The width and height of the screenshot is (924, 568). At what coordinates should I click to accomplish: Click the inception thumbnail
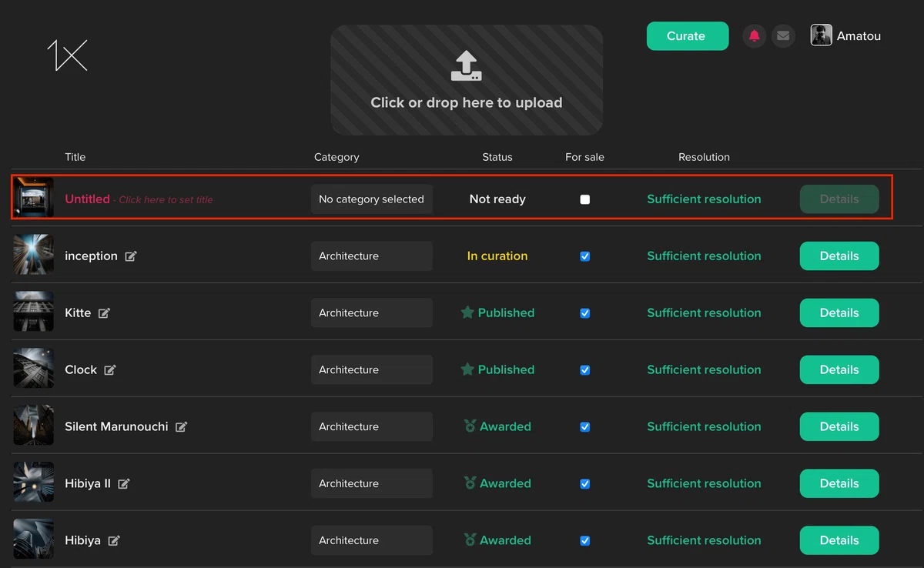coord(34,256)
